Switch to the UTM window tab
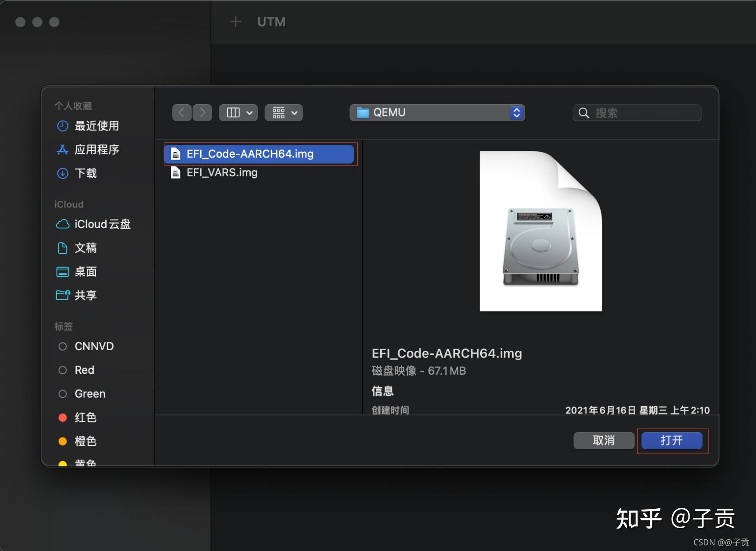 [x=271, y=22]
